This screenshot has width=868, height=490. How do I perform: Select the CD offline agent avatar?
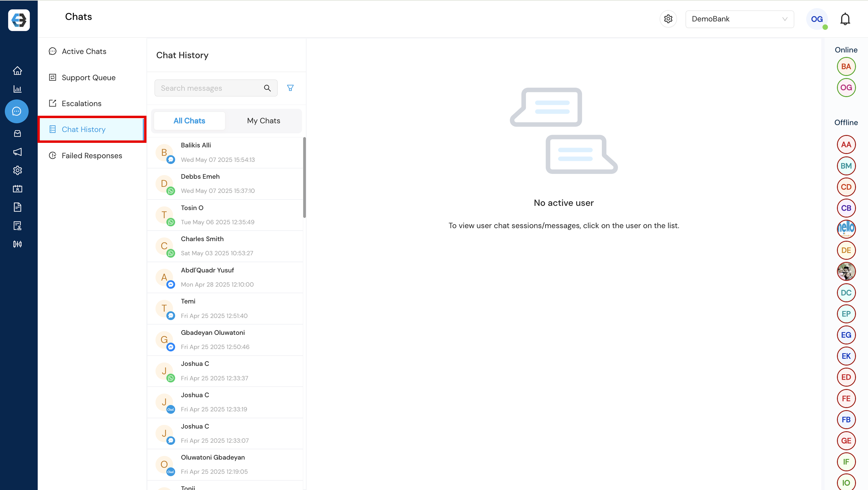(846, 187)
